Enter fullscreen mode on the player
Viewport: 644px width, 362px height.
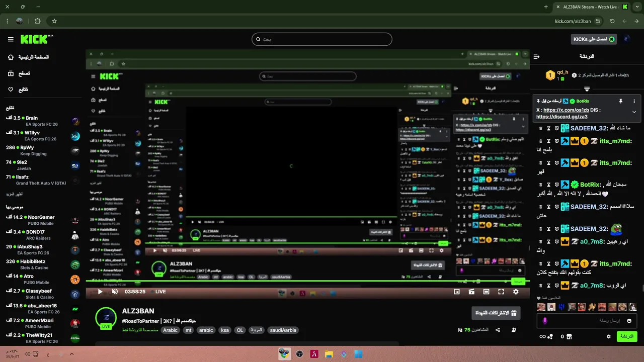pyautogui.click(x=501, y=292)
